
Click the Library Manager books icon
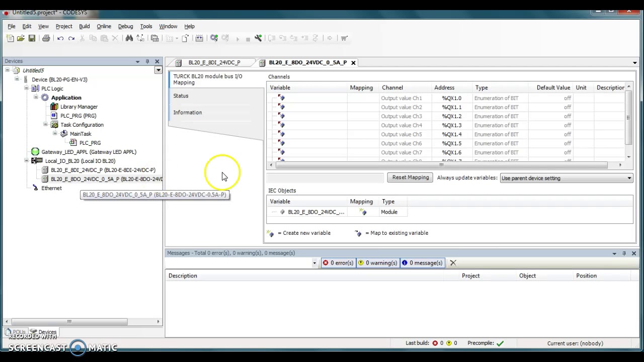pyautogui.click(x=54, y=107)
